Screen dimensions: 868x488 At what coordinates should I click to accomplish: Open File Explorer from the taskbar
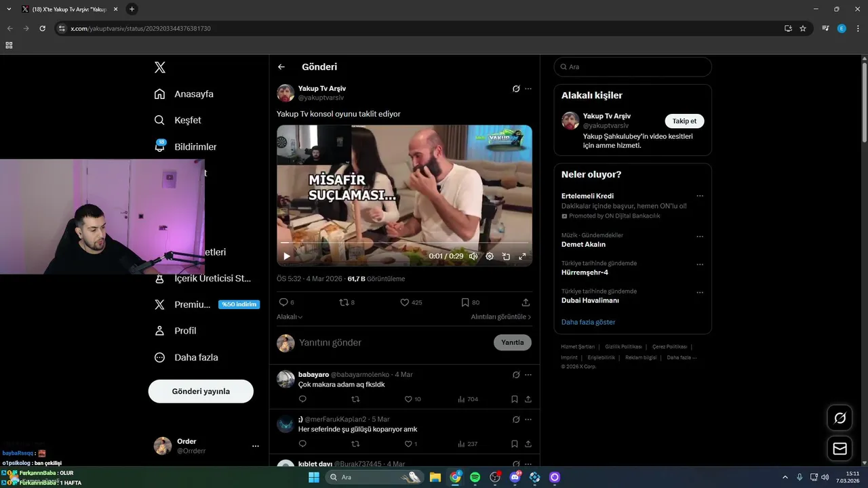(x=435, y=477)
